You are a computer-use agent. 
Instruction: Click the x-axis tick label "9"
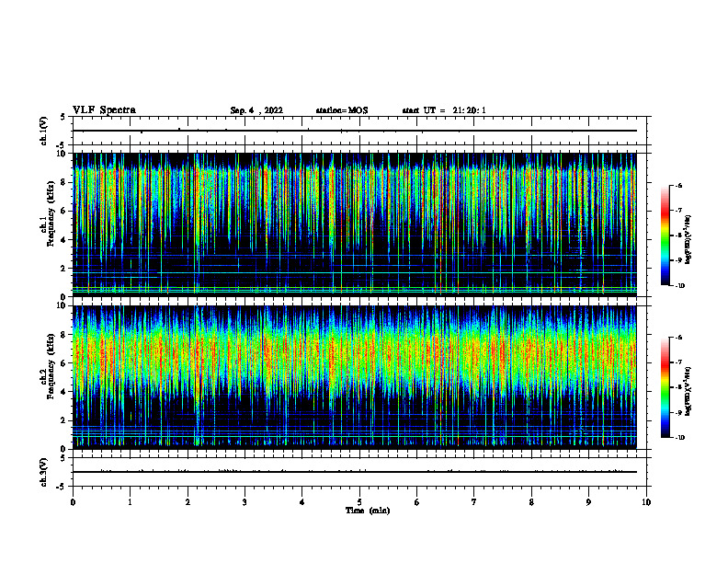(588, 502)
